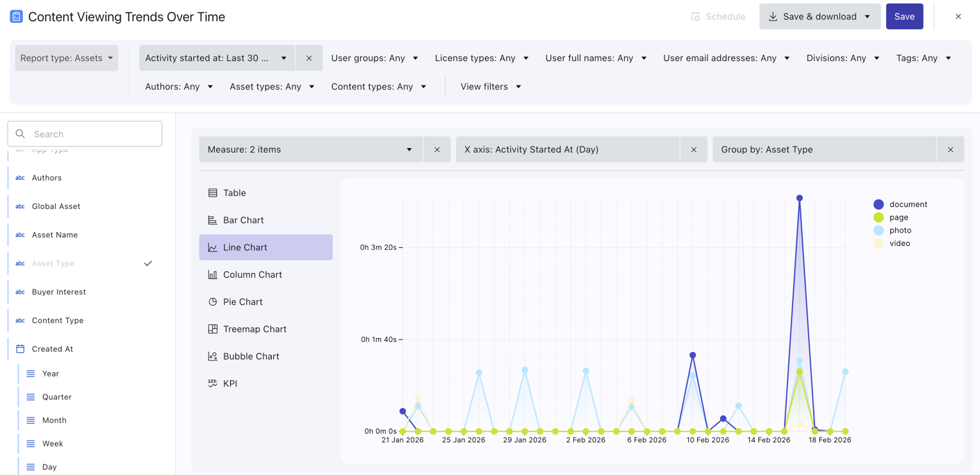Screen dimensions: 980x475
Task: Open the Report type: Assets dropdown
Action: [67, 58]
